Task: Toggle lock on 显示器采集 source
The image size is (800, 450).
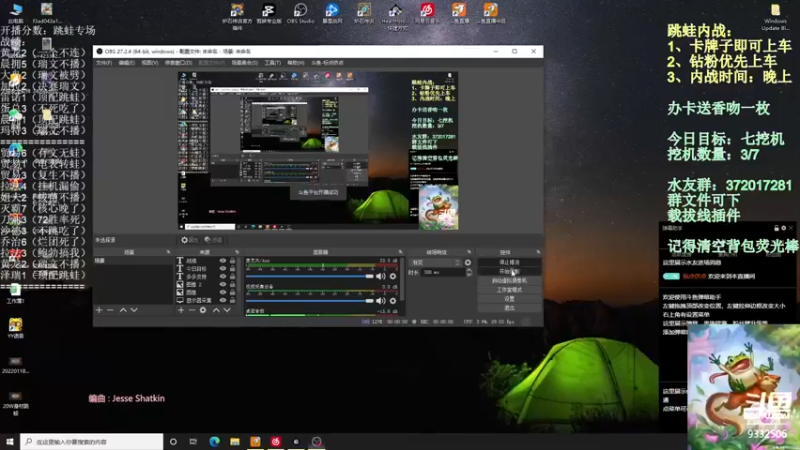Action: tap(233, 301)
